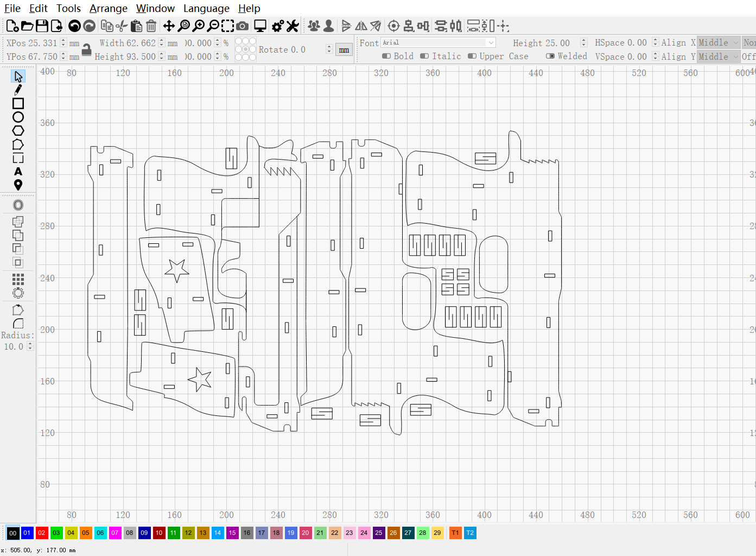Click the camera capture icon

[243, 26]
